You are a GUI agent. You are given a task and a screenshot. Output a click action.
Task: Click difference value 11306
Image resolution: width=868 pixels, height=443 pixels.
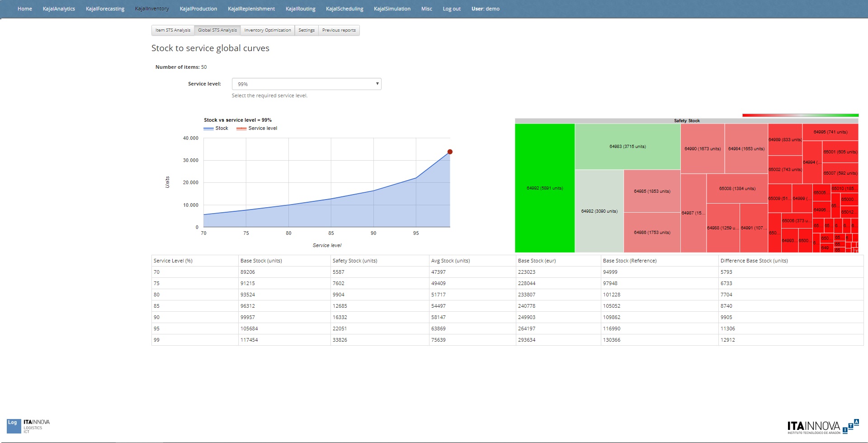(x=728, y=329)
